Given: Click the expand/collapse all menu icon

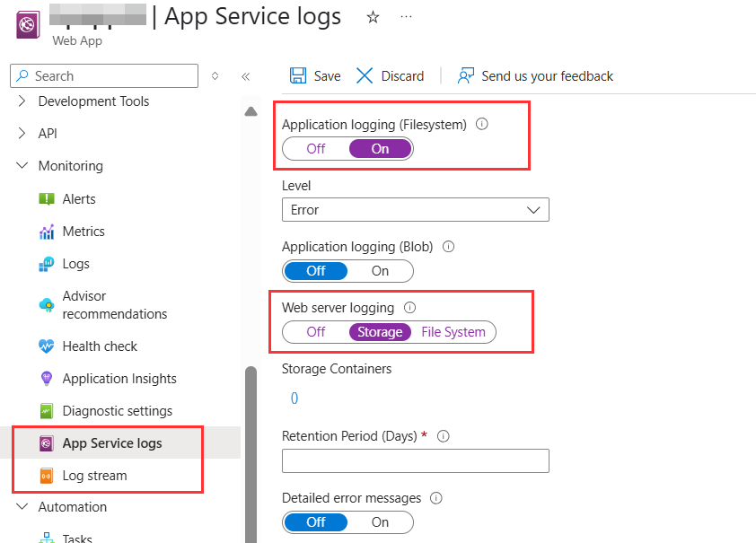Looking at the screenshot, I should point(215,76).
